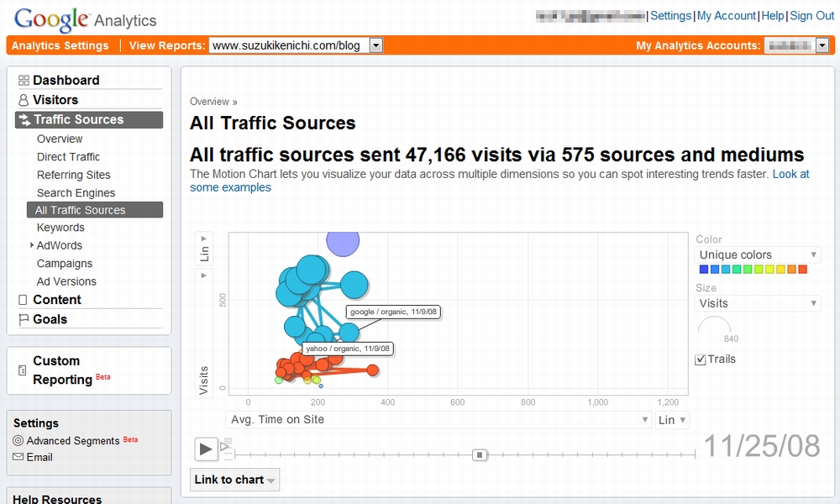
Task: Open the Keywords report
Action: [60, 228]
